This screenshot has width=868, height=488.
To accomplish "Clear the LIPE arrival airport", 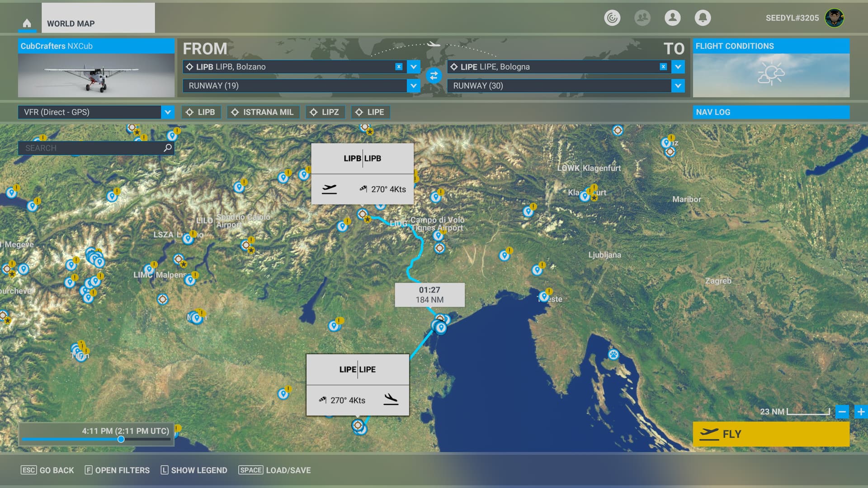I will [663, 66].
